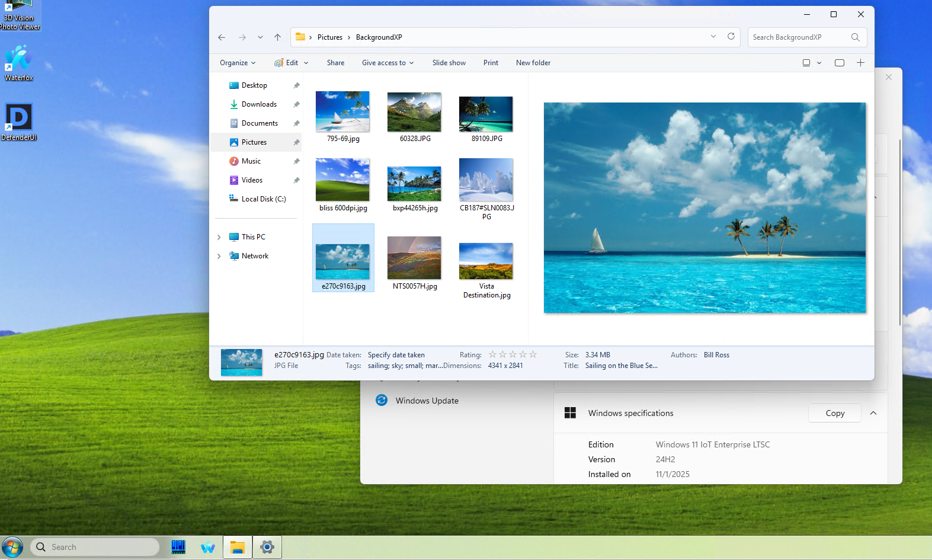Go up one folder level
This screenshot has height=560, width=932.
coord(277,37)
